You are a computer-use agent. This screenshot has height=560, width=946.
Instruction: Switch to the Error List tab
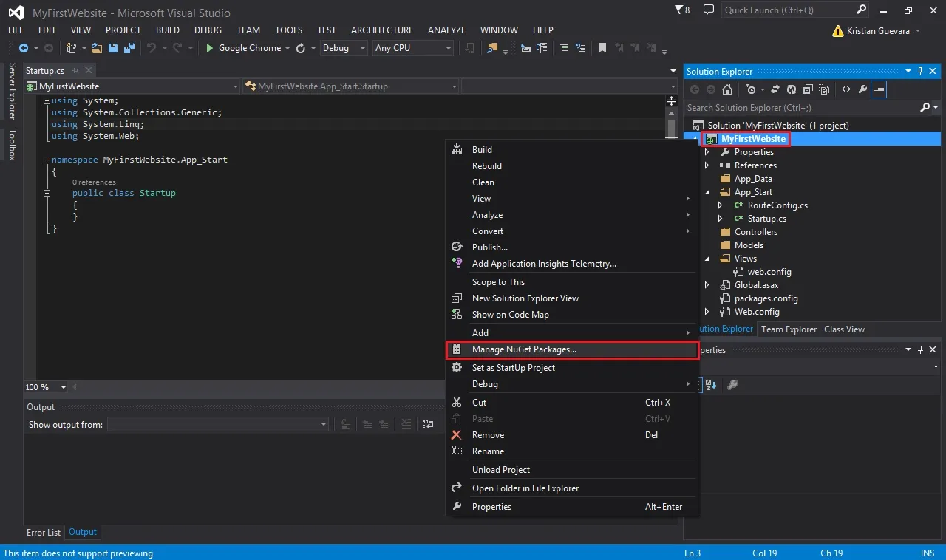[x=44, y=532]
